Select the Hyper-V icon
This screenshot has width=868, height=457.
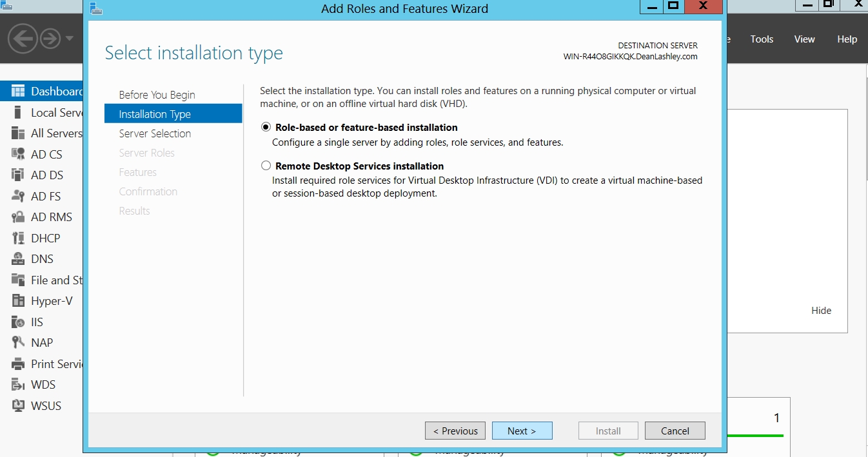pyautogui.click(x=18, y=300)
